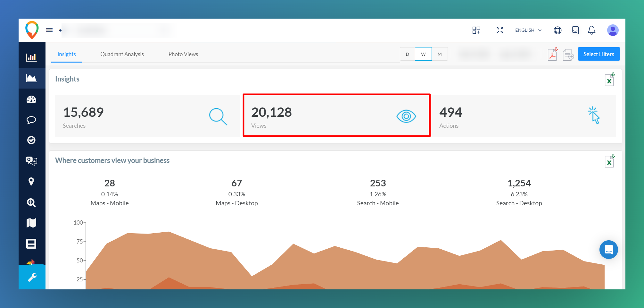This screenshot has height=308, width=644.
Task: Export report as PDF icon
Action: [x=552, y=55]
